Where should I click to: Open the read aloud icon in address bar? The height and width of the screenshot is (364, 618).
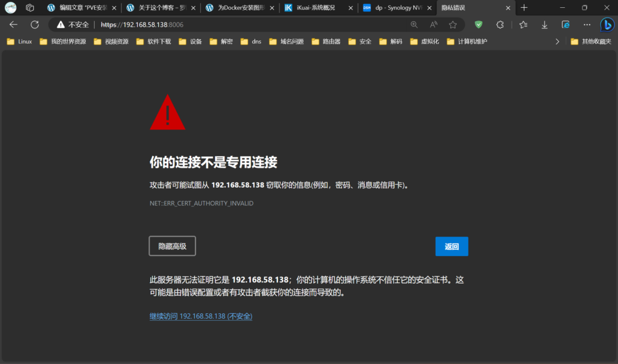point(433,25)
